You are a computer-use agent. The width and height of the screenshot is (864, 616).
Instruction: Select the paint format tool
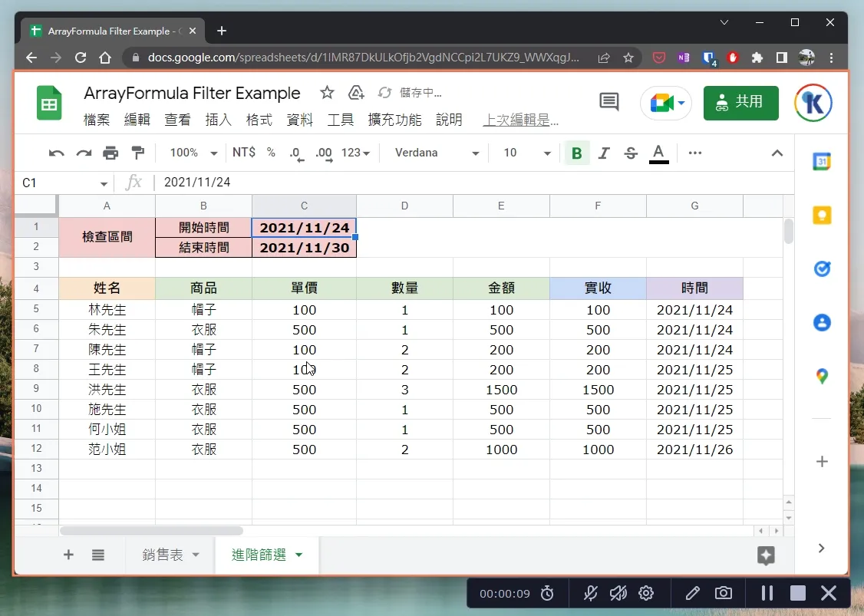pyautogui.click(x=138, y=153)
